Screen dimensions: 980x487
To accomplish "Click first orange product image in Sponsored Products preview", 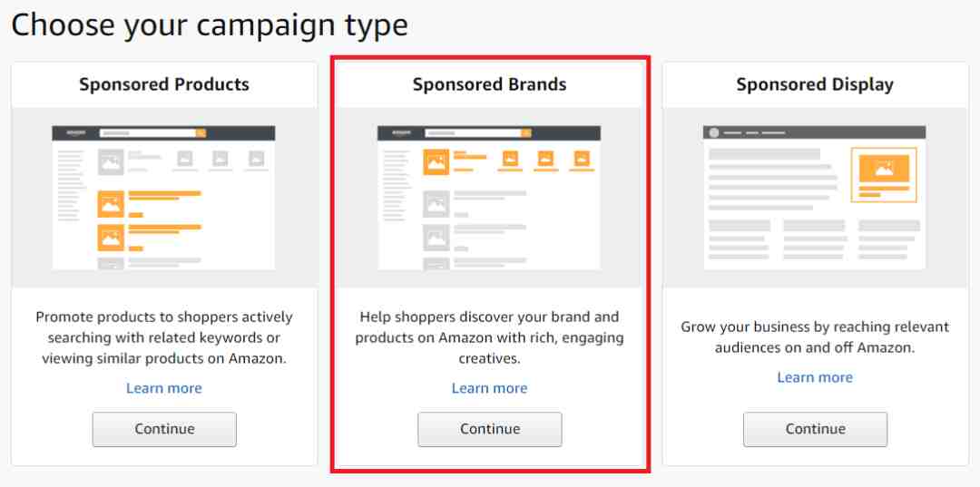I will click(x=111, y=203).
